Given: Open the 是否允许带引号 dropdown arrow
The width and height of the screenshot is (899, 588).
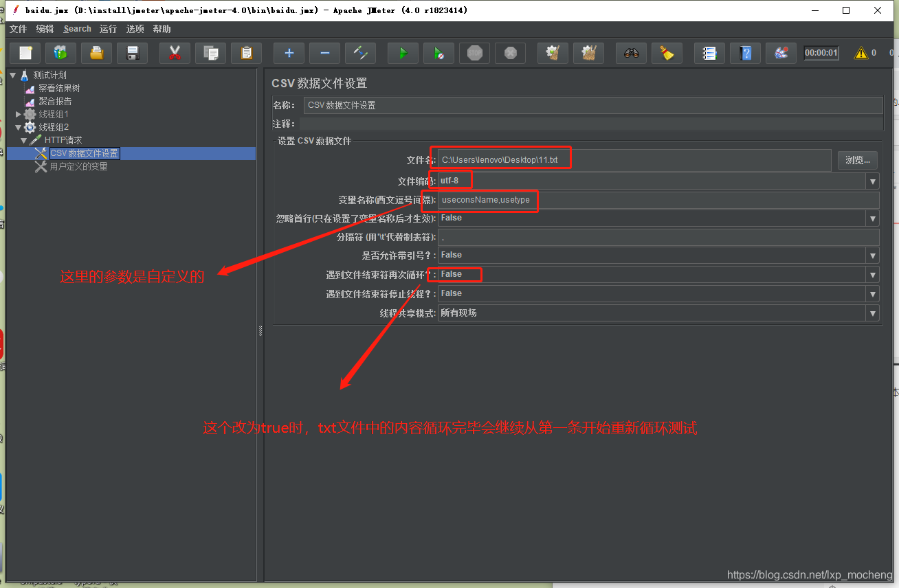Looking at the screenshot, I should (873, 256).
